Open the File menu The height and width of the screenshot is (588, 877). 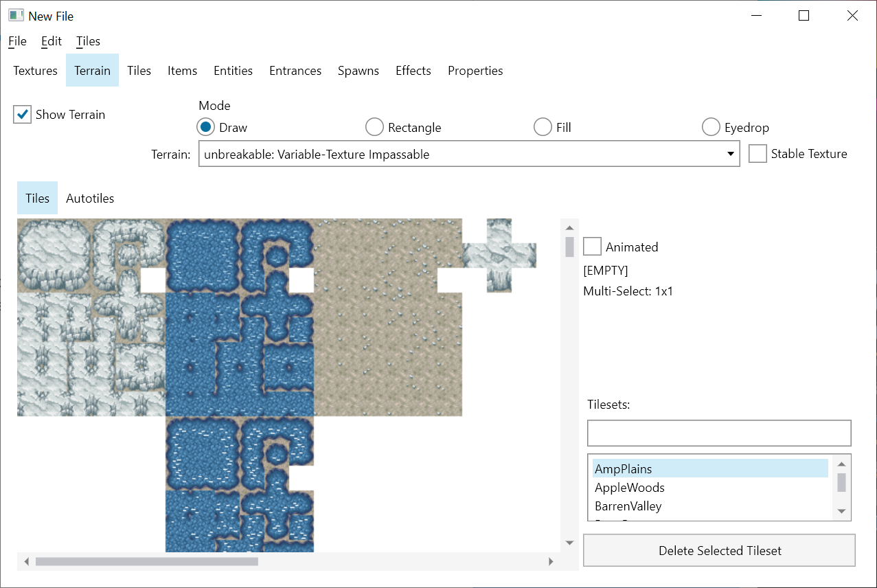pos(17,41)
